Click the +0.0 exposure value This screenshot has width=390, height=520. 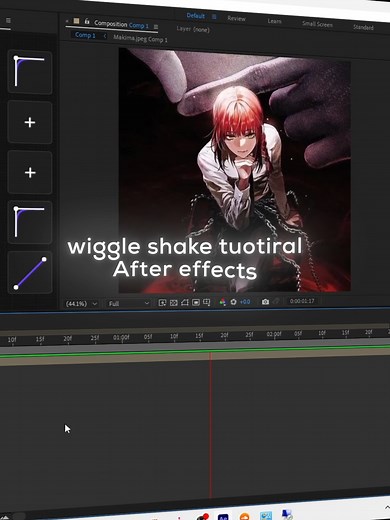[245, 302]
